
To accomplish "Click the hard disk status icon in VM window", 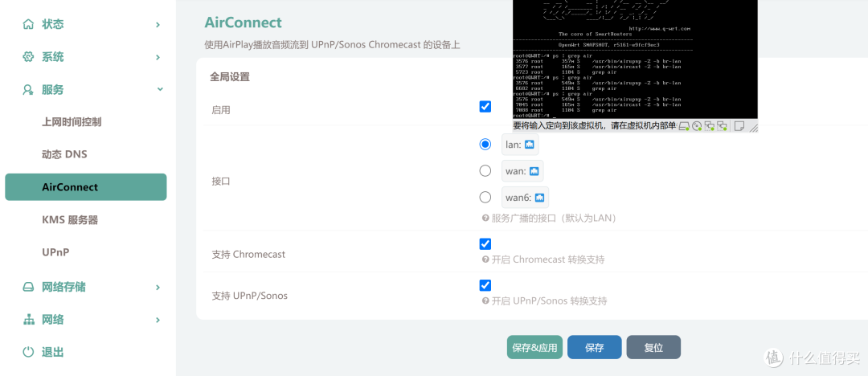I will click(x=684, y=126).
